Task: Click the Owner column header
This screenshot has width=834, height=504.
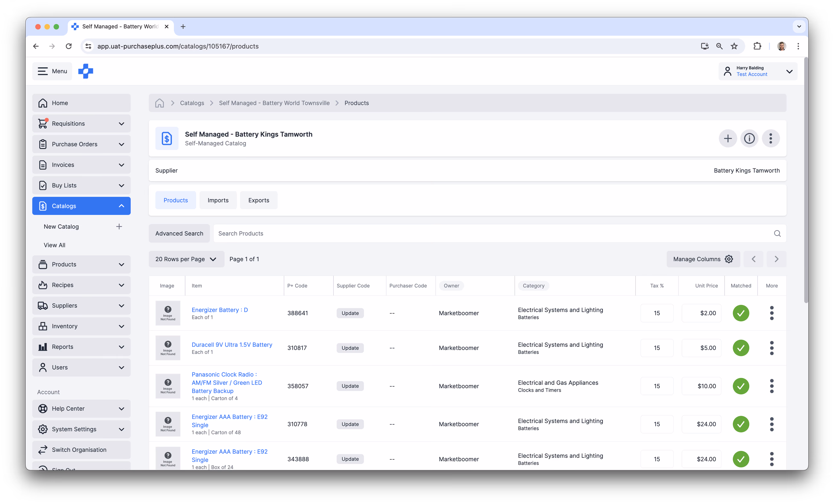Action: pyautogui.click(x=452, y=286)
